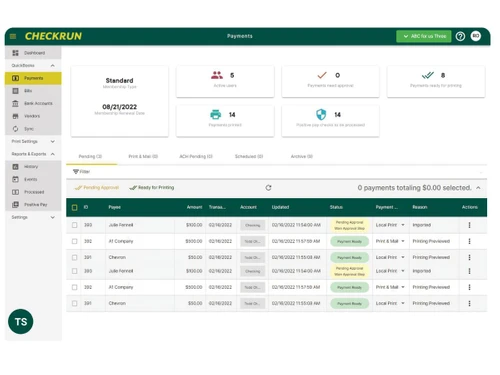Click the Active users people icon

click(217, 75)
